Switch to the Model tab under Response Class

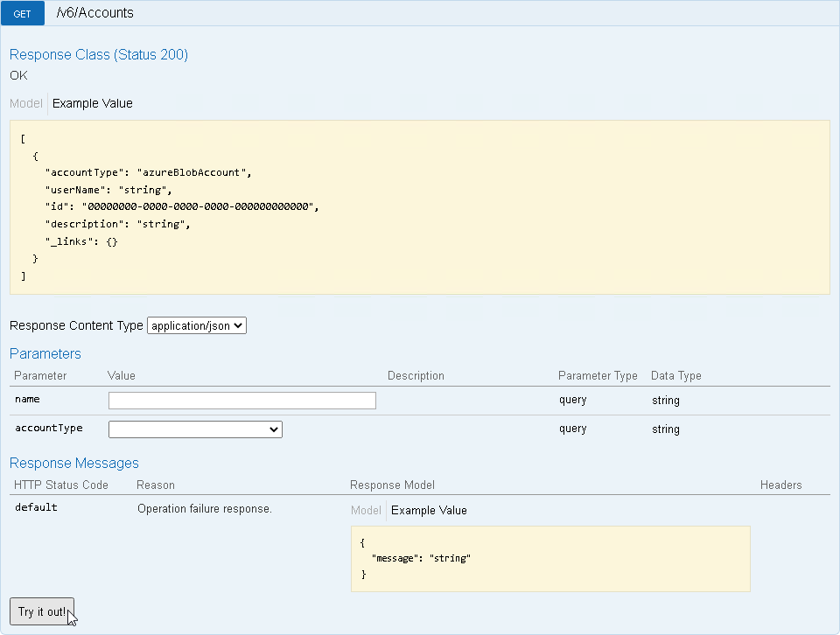(x=25, y=103)
